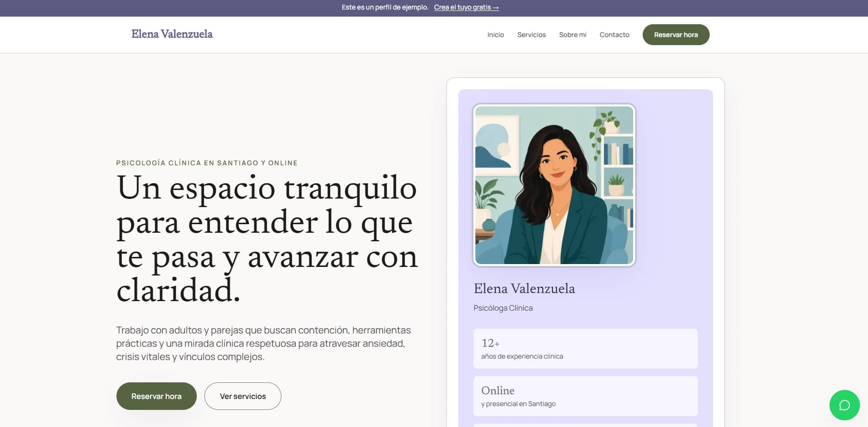
Task: Click 'Psicóloga Clínica' text in profile card
Action: coord(503,308)
